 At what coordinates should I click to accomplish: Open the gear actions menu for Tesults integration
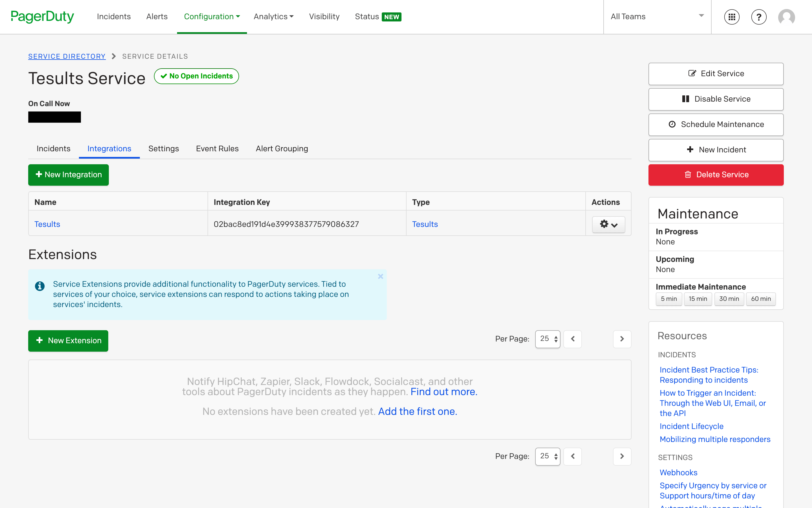[608, 224]
